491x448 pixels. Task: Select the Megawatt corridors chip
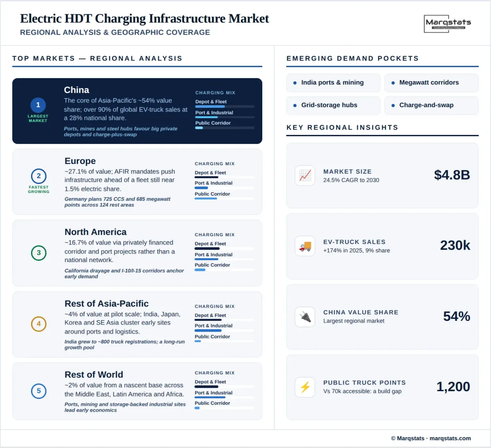point(431,83)
